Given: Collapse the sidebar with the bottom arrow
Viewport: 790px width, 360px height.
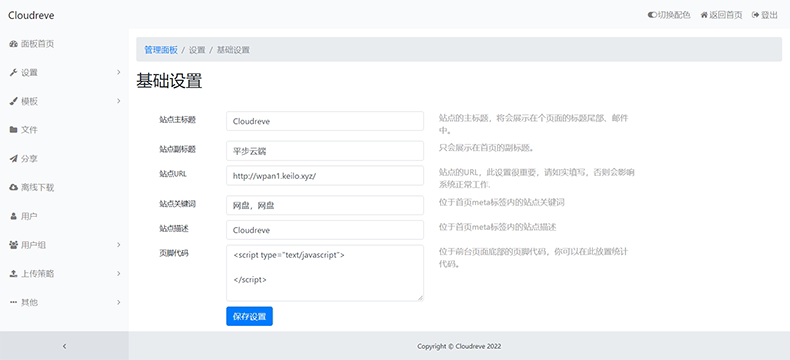Looking at the screenshot, I should 64,346.
